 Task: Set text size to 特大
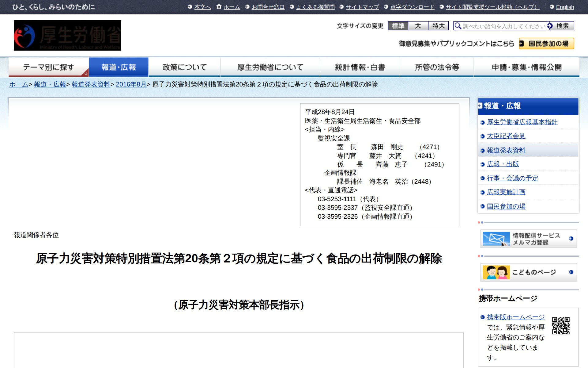438,26
